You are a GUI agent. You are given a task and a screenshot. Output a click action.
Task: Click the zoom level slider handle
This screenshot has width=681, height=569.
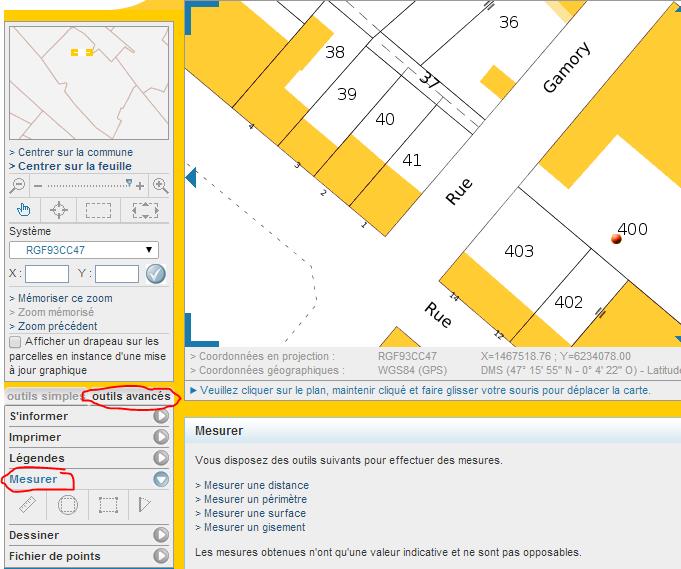coord(128,184)
